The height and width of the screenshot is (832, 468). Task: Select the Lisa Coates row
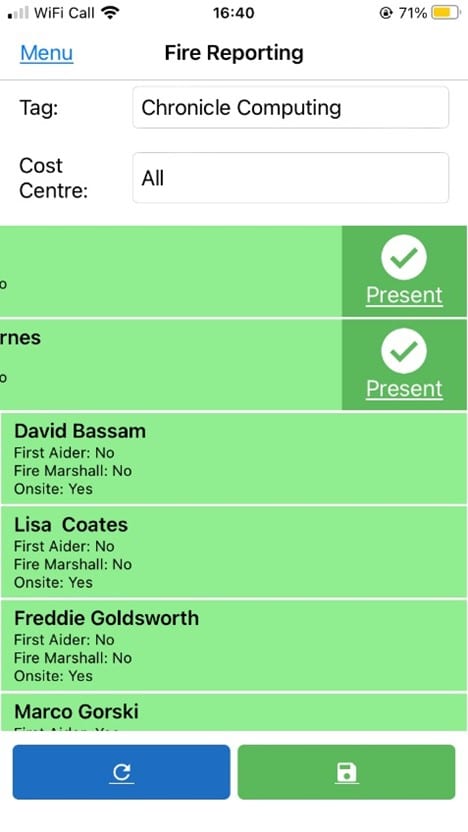click(x=234, y=552)
